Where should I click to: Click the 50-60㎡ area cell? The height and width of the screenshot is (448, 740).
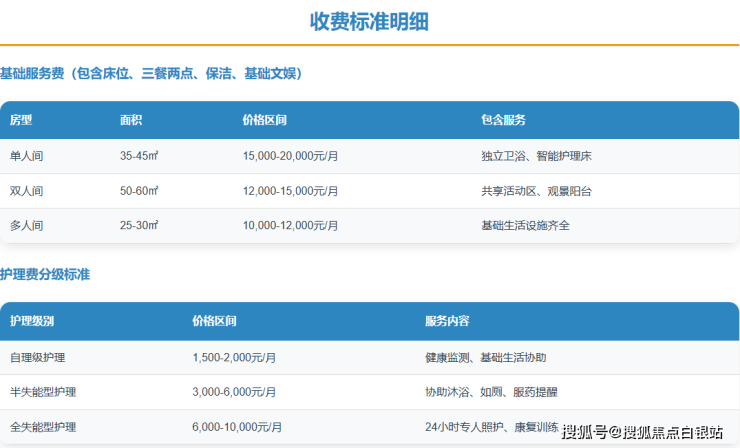point(139,191)
